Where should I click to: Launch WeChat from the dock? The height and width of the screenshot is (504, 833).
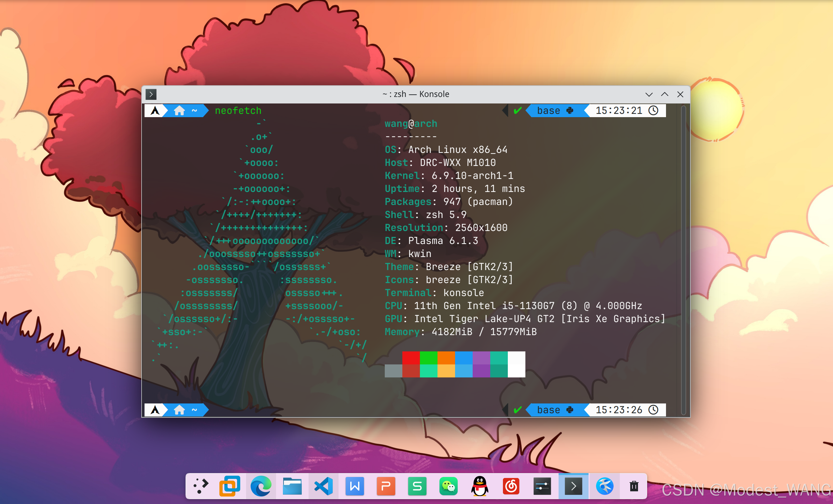pyautogui.click(x=448, y=486)
